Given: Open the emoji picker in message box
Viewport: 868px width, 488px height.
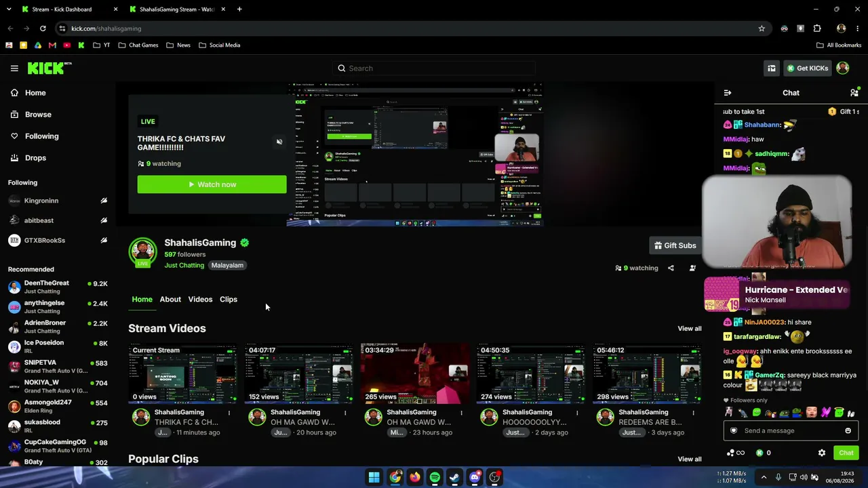Looking at the screenshot, I should click(x=848, y=430).
